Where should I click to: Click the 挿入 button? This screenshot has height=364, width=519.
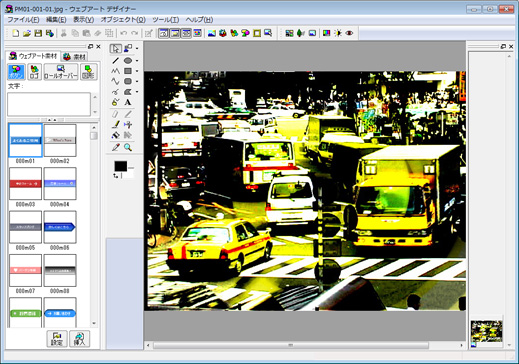coord(79,339)
